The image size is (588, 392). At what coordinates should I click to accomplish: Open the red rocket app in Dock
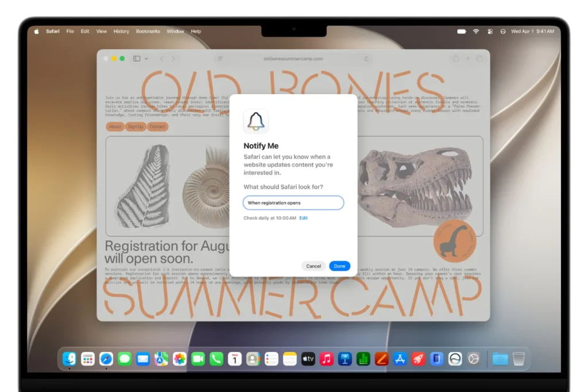click(x=419, y=359)
